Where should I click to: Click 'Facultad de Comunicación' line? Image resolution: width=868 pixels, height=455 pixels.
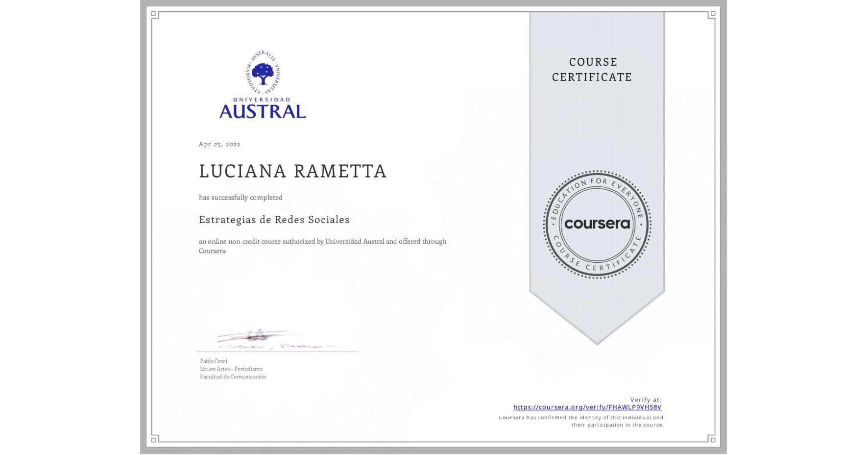[233, 377]
